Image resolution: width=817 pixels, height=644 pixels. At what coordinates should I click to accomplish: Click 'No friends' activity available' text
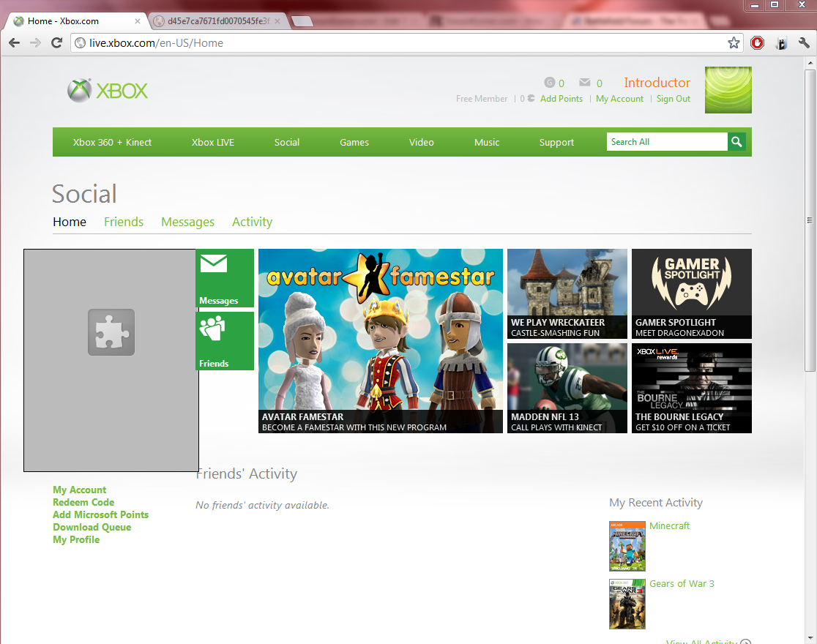(x=262, y=505)
